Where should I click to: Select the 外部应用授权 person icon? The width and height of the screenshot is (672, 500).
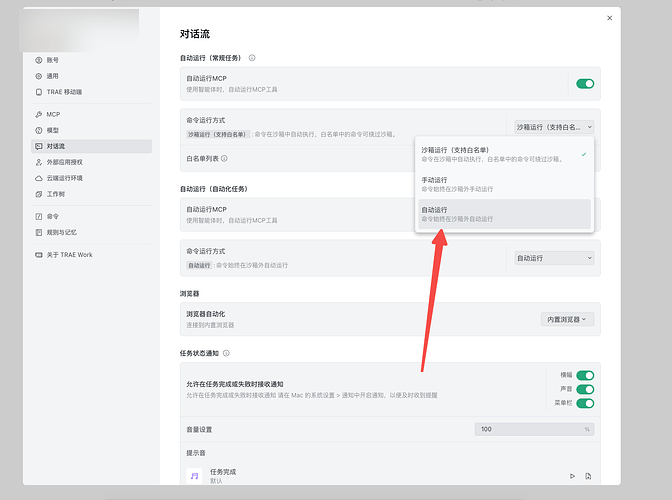(x=39, y=162)
